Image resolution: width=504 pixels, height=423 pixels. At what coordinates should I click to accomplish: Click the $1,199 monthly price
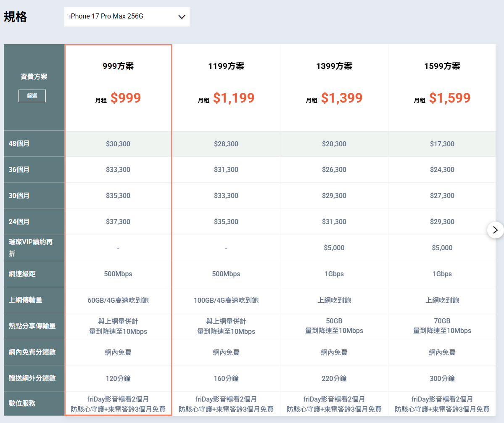click(234, 98)
